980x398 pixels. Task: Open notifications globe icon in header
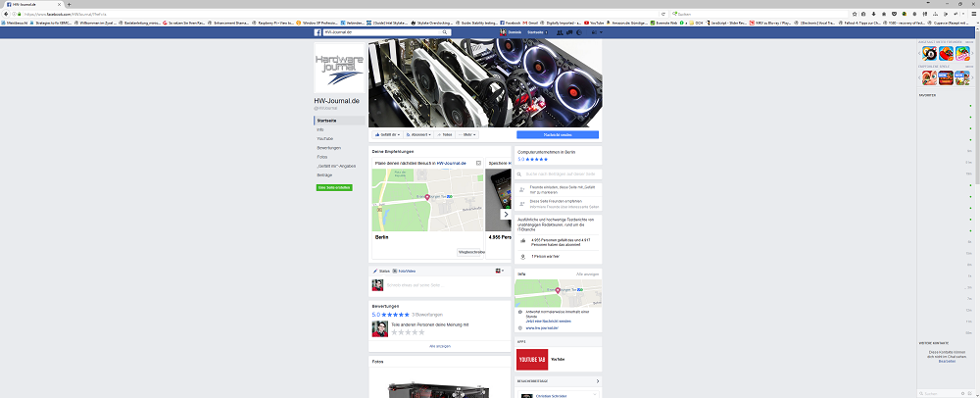click(579, 32)
